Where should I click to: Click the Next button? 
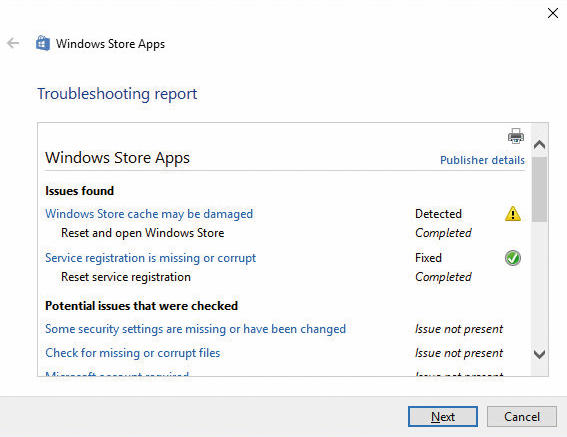click(443, 417)
